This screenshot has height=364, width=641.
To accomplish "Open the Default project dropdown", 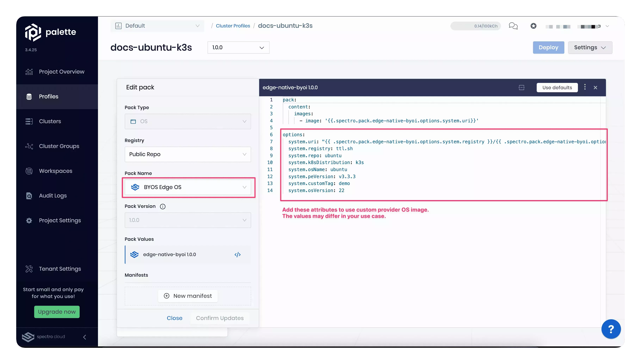I will [x=157, y=26].
